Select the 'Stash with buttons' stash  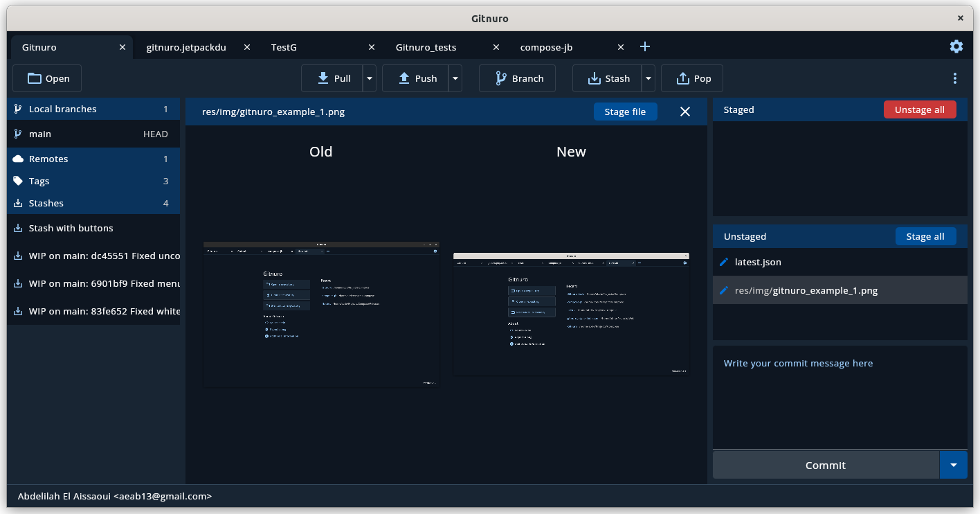click(x=93, y=228)
